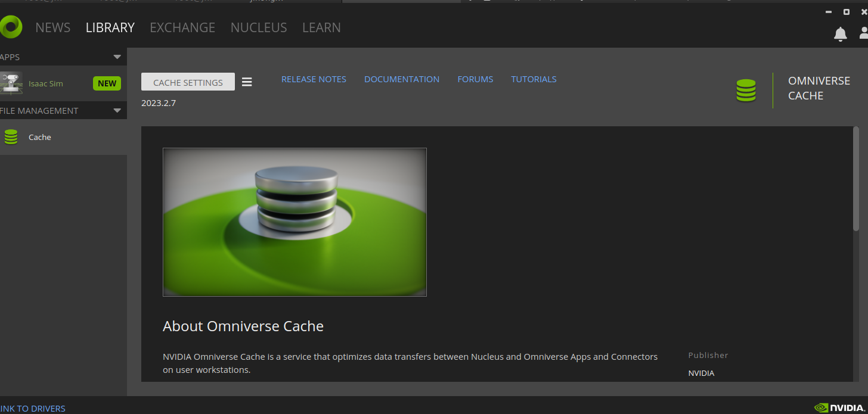868x414 pixels.
Task: Click the NEW badge next to Isaac Sim
Action: [x=107, y=83]
